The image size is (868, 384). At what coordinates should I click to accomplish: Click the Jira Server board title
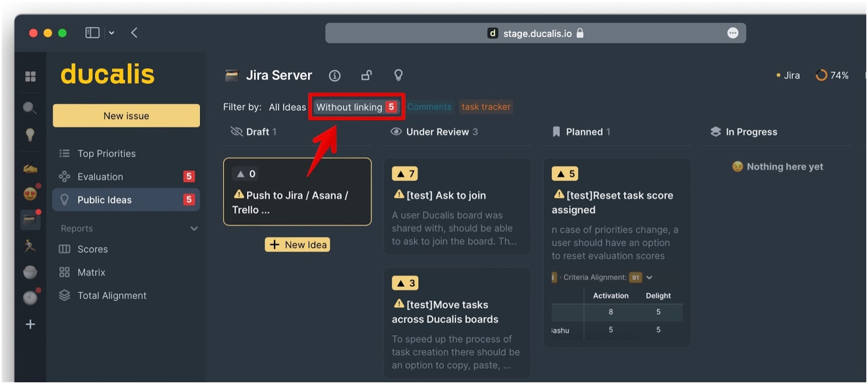[x=279, y=75]
